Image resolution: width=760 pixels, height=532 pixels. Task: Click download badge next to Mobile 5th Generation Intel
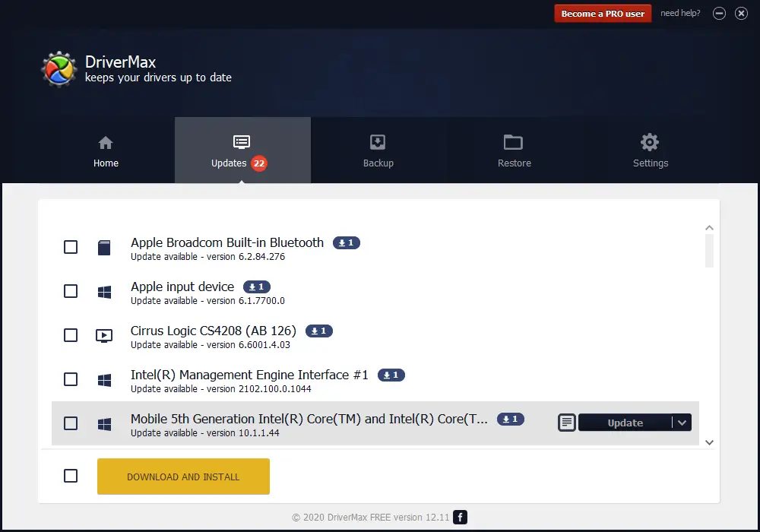click(511, 419)
